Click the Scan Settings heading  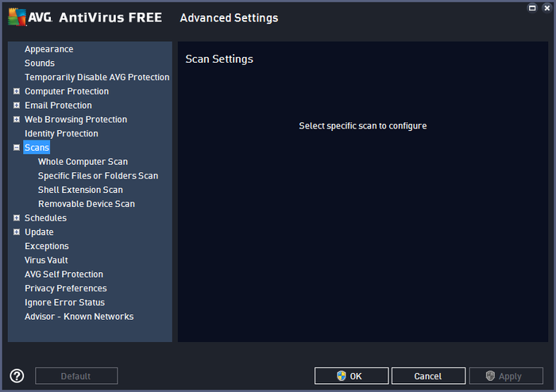coord(219,60)
